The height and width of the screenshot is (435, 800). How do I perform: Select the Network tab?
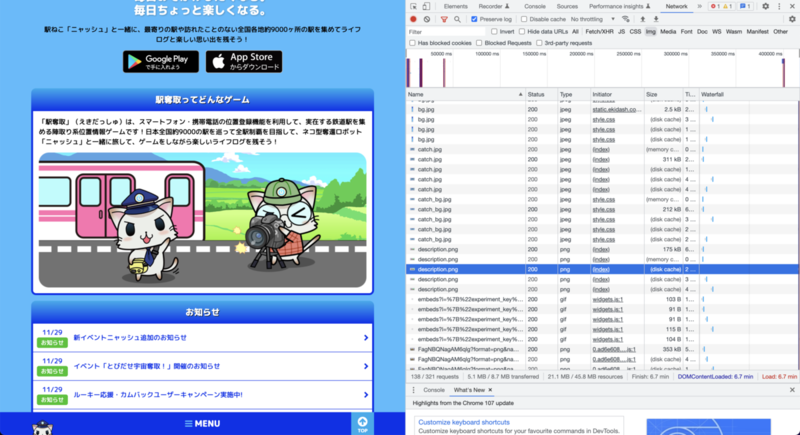(676, 6)
